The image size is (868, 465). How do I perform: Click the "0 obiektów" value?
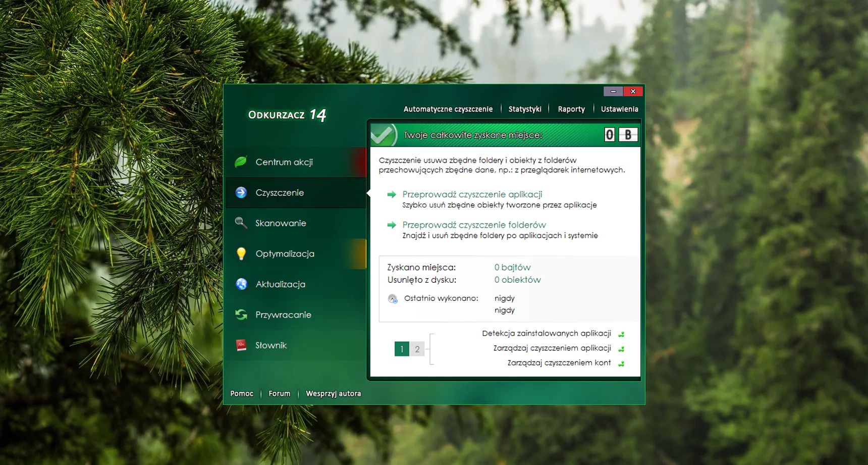517,280
